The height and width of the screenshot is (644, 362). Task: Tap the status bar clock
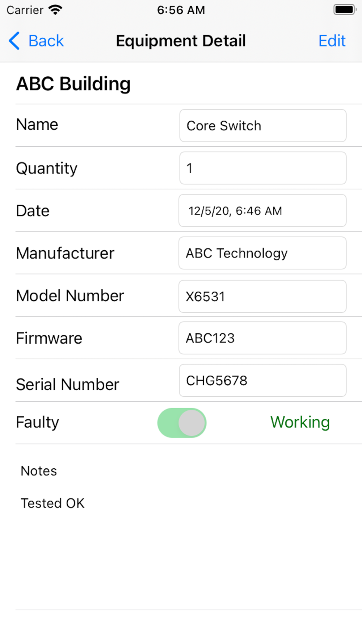[181, 10]
